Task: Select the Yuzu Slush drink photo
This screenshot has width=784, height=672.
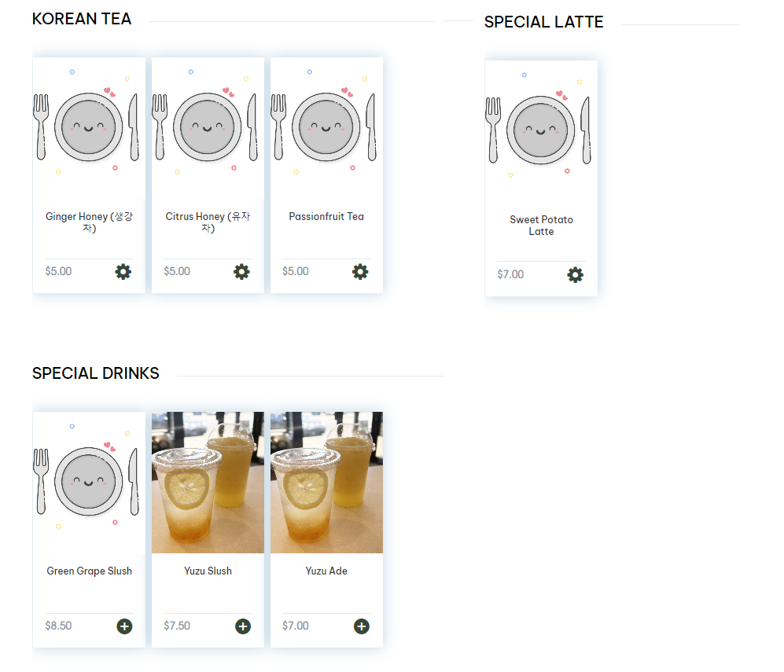Action: (208, 483)
